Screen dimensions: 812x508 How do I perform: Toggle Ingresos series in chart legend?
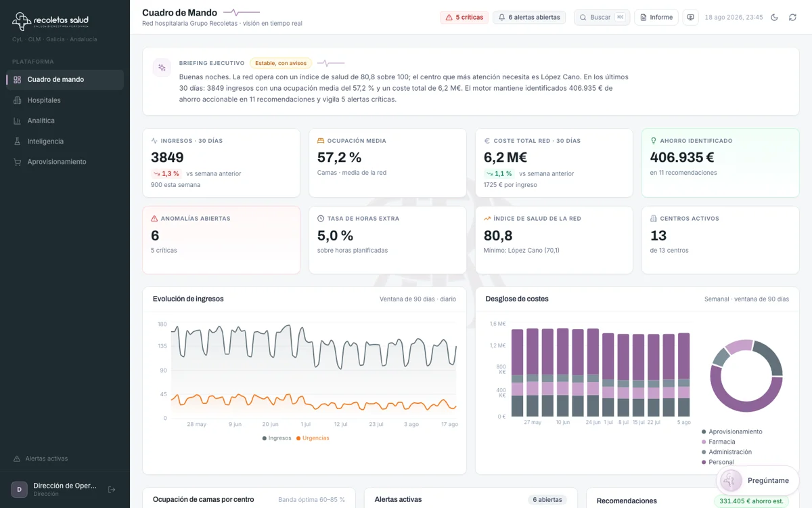pos(277,438)
